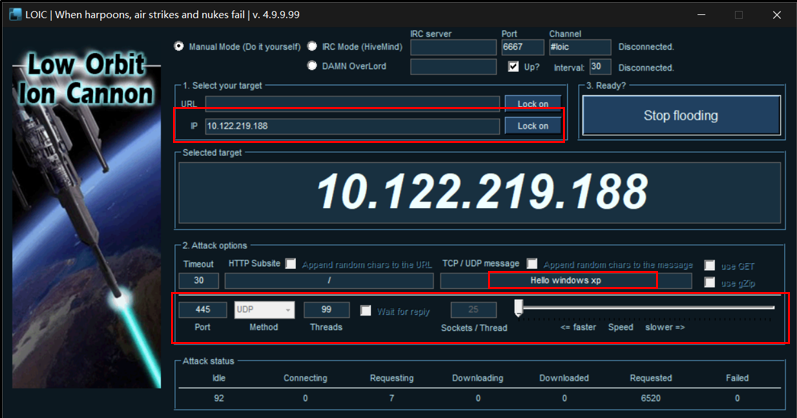
Task: Click the Threads field showing 99
Action: click(x=326, y=310)
